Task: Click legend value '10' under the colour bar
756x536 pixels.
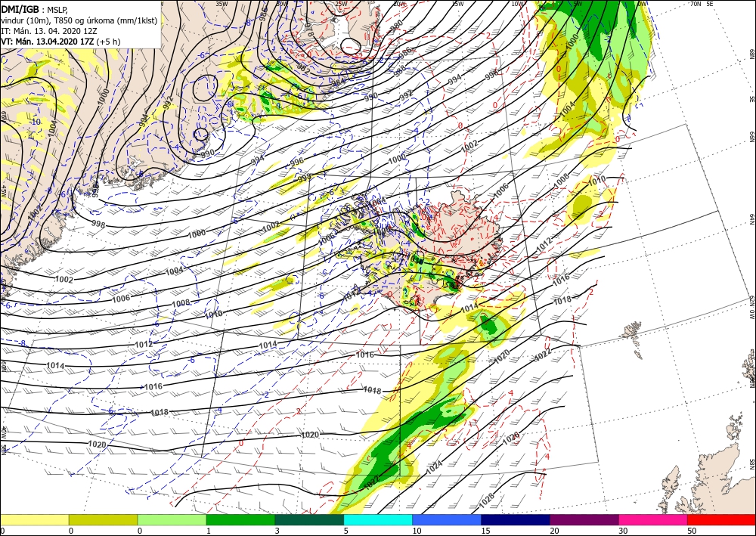Action: 417,531
